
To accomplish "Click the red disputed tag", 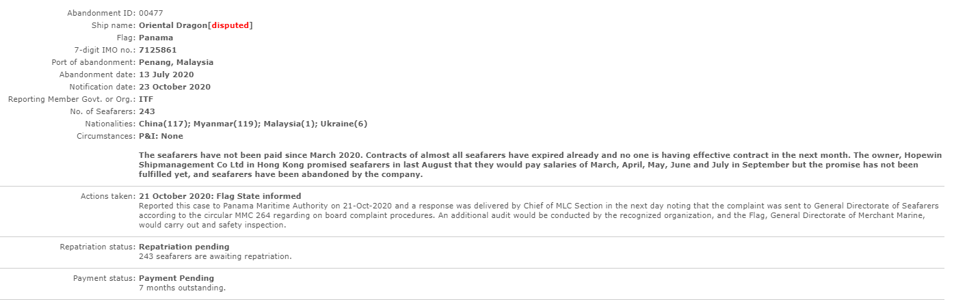I will point(230,25).
